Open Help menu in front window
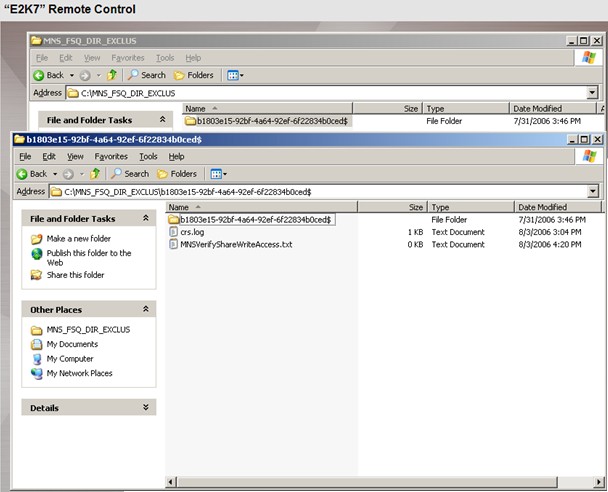This screenshot has width=608, height=492. point(176,157)
